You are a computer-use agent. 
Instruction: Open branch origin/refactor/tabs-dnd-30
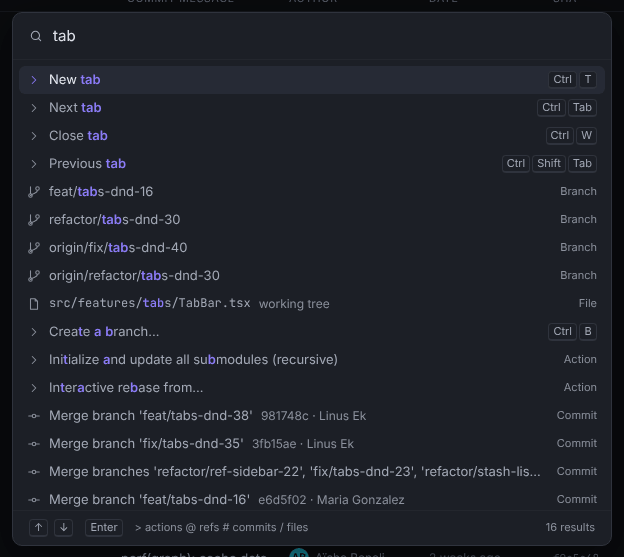[312, 276]
